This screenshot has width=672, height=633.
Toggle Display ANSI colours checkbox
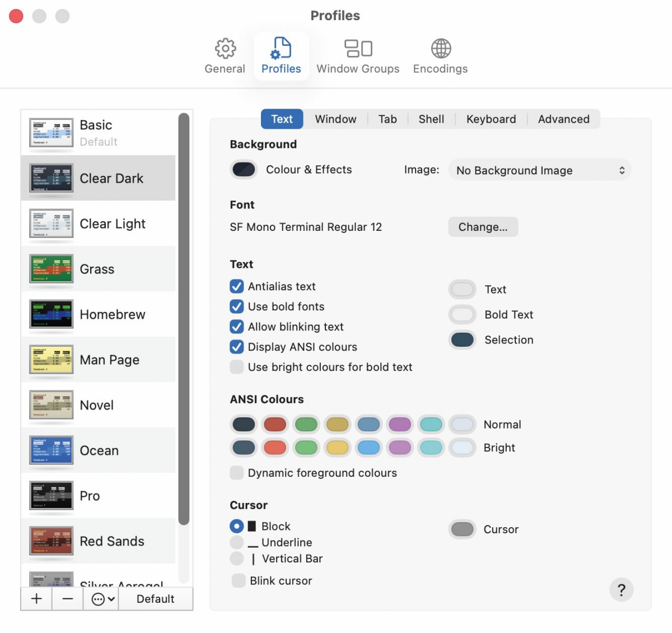click(x=237, y=347)
